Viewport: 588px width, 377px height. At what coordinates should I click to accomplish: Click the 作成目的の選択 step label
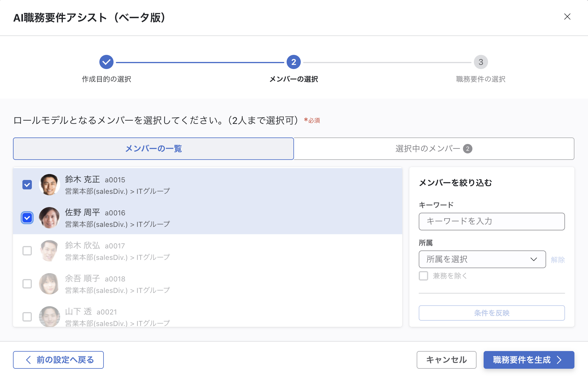106,79
